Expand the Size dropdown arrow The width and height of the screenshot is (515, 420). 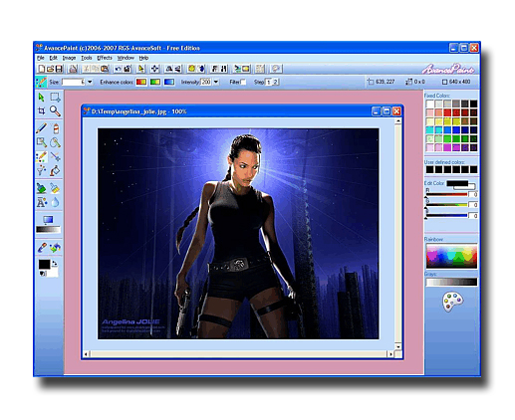tap(90, 82)
